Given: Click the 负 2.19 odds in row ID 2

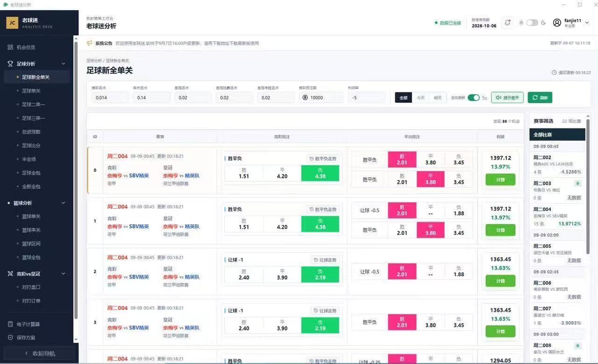Looking at the screenshot, I should click(x=320, y=274).
